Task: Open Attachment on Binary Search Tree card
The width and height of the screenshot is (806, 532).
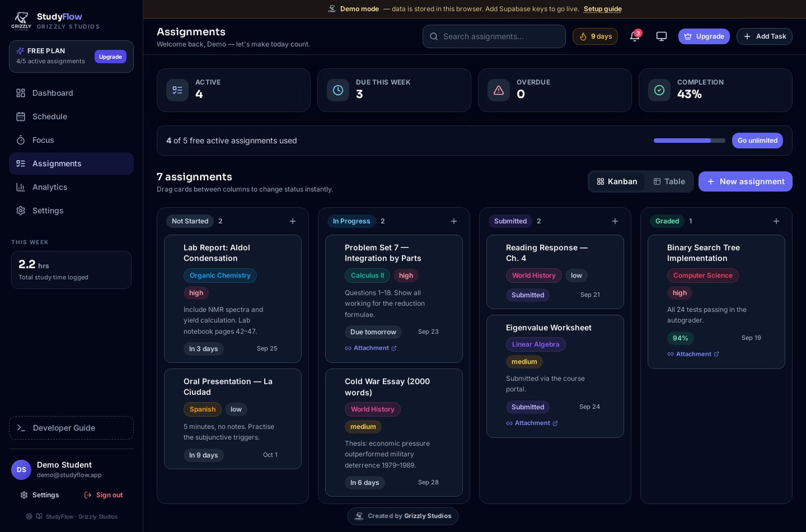Action: (693, 354)
